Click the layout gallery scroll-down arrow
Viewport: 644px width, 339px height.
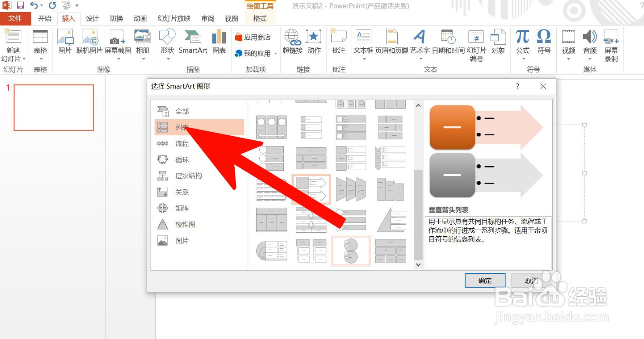point(418,265)
